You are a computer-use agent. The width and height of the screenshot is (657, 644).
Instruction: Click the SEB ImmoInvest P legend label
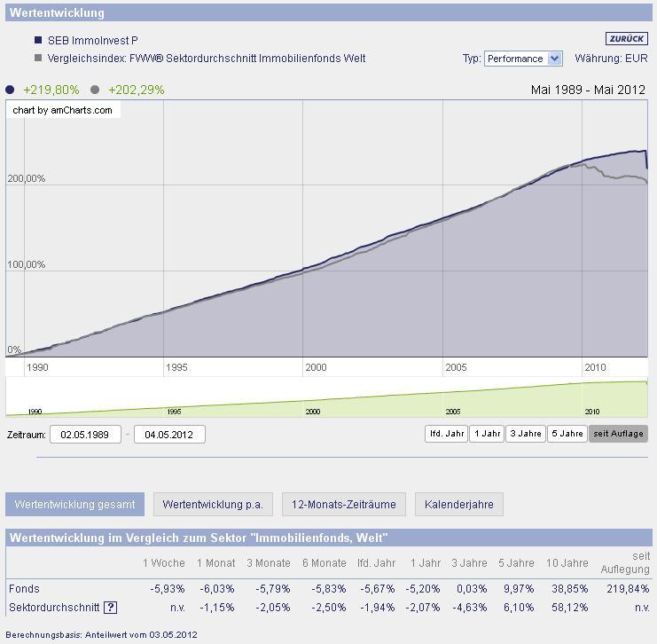[x=92, y=40]
